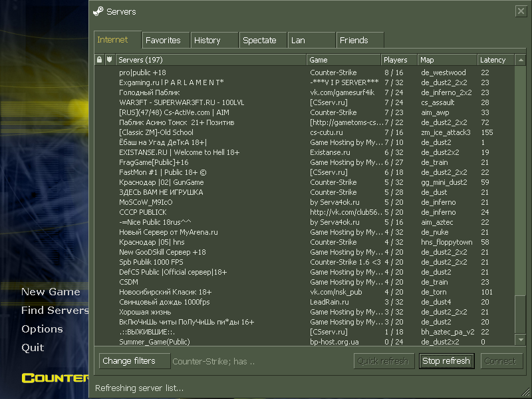532x399 pixels.
Task: Click filter summary text 'Counter-Strike; has ..'
Action: [213, 361]
